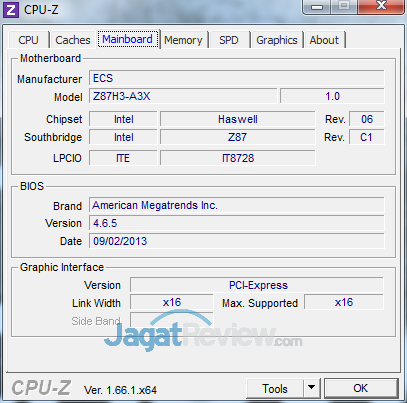Click the CPU-Z logo at bottom left
407x403 pixels.
[41, 388]
